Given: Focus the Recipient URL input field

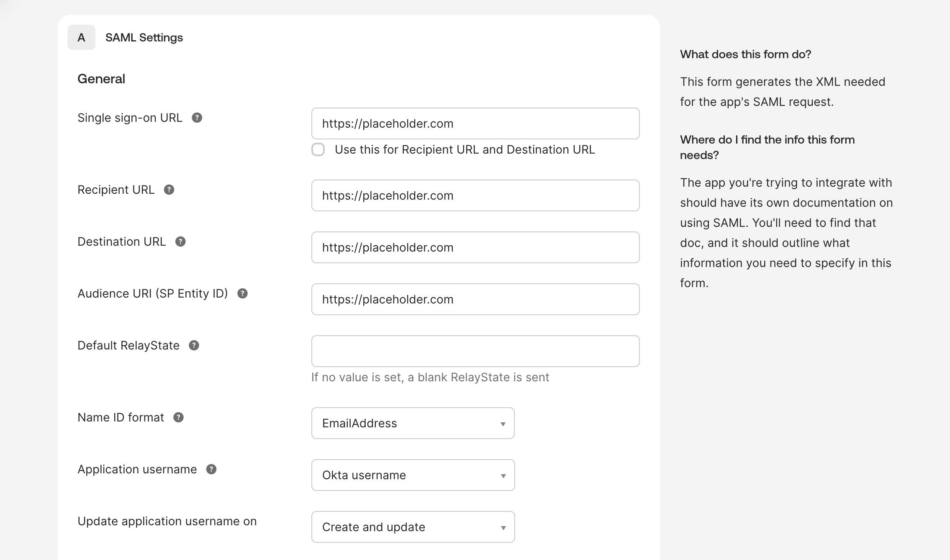Looking at the screenshot, I should click(475, 195).
